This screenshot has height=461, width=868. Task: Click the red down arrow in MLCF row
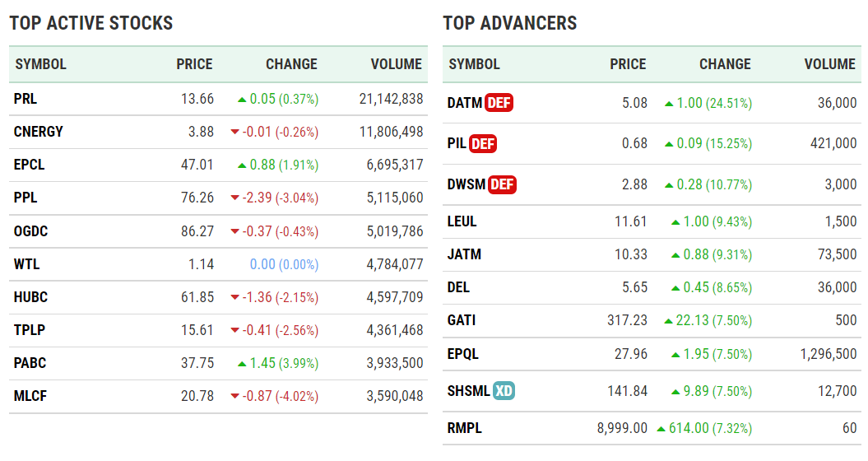(235, 397)
